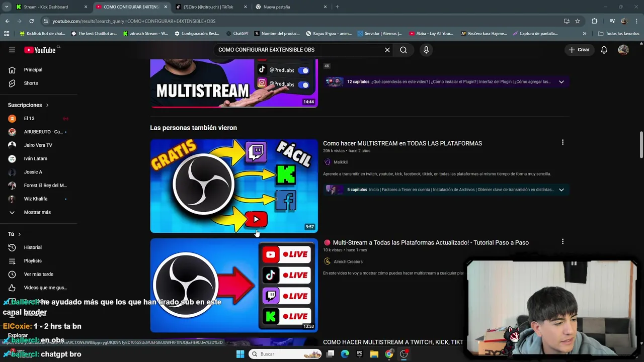Click the Chrome icon in the taskbar
The height and width of the screenshot is (362, 644).
click(x=389, y=354)
